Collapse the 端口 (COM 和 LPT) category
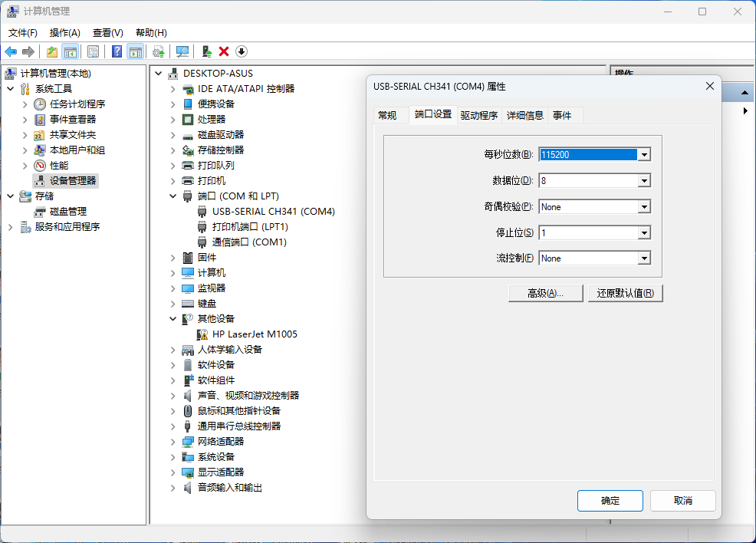756x543 pixels. [173, 196]
